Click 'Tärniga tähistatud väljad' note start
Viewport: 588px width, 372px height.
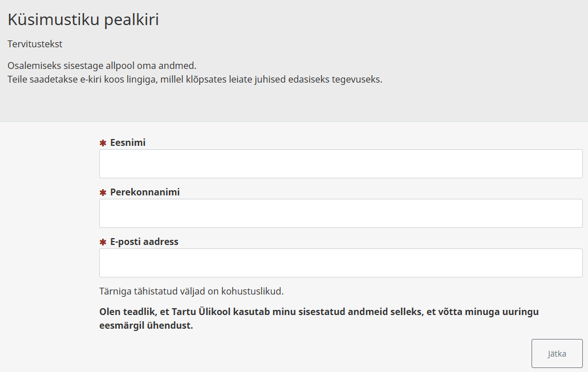152,291
